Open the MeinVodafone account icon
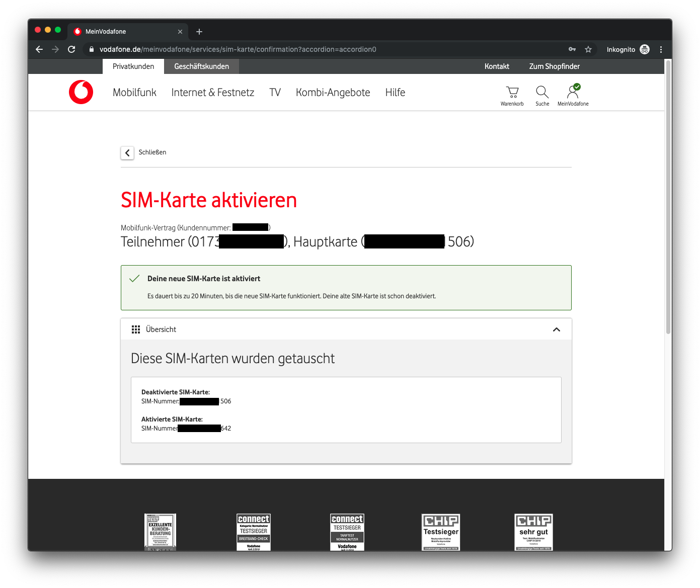The width and height of the screenshot is (700, 588). (x=573, y=96)
